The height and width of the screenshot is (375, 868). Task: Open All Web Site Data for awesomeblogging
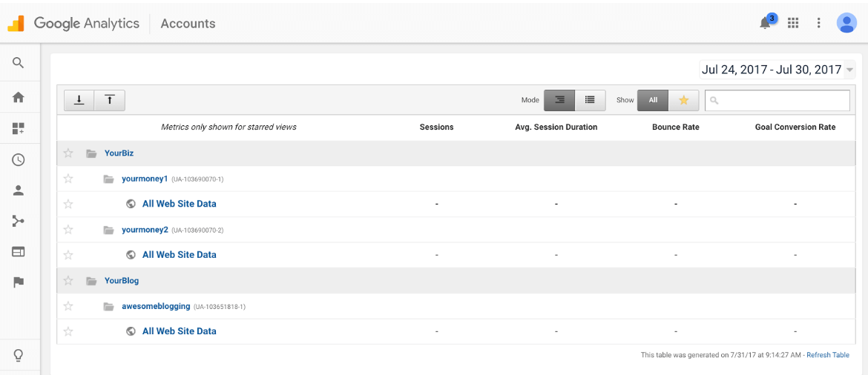tap(180, 331)
